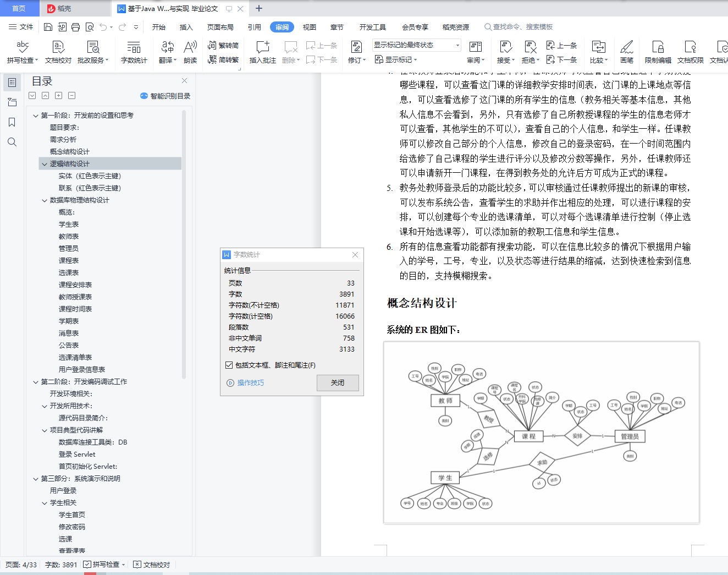Open the 章节 ribbon tab
728x575 pixels.
(337, 27)
